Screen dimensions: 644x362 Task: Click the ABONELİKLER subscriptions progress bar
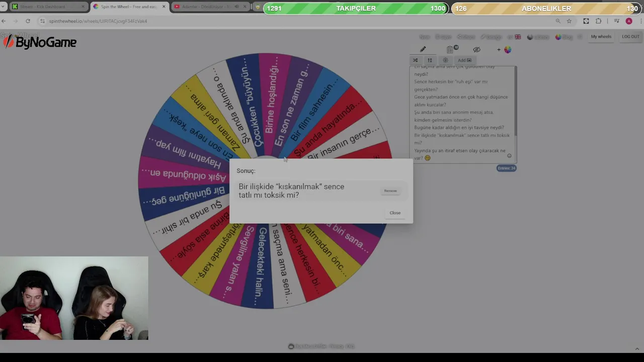[546, 9]
